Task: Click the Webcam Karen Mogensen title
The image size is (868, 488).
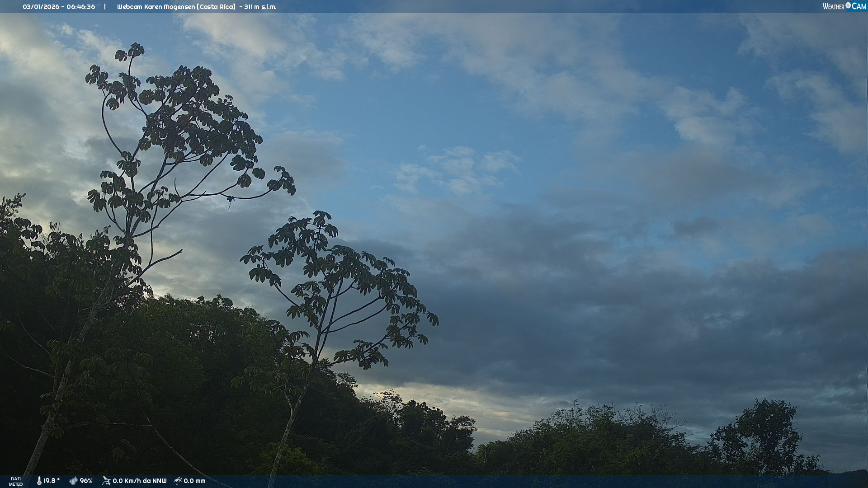Action: pyautogui.click(x=156, y=7)
